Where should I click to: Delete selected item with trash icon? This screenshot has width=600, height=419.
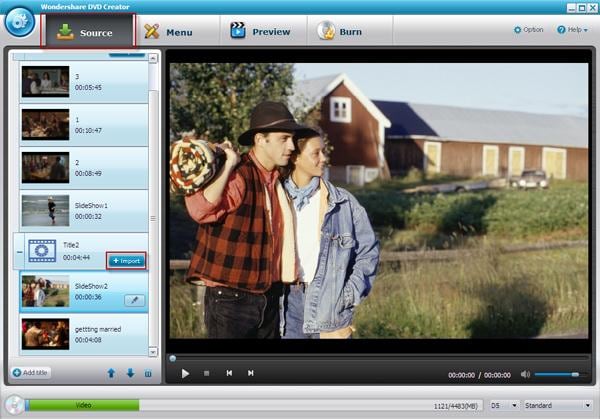148,373
